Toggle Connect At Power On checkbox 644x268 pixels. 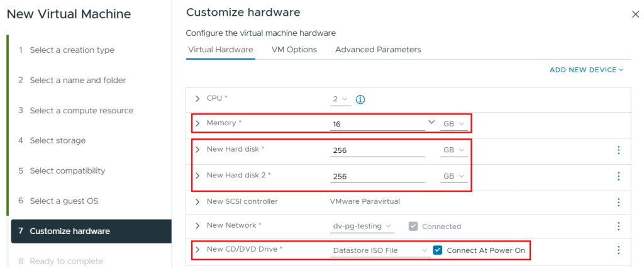tap(438, 250)
